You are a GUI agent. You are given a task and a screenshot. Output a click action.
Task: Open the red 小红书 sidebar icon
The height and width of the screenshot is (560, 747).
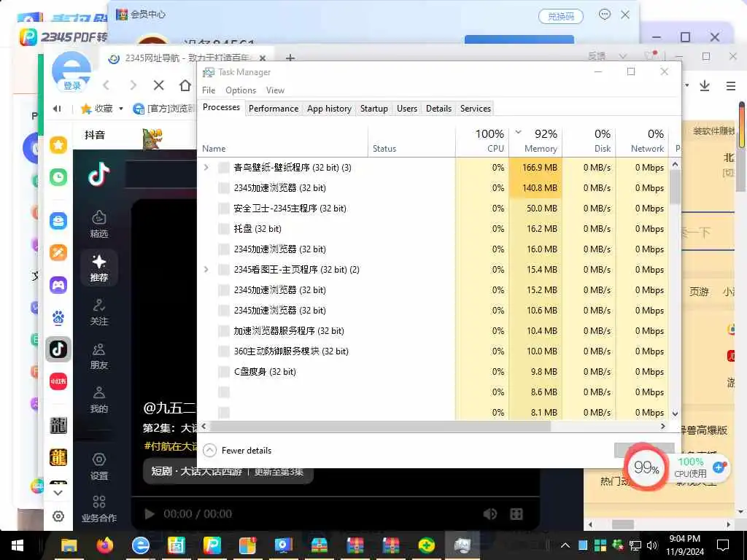point(58,381)
